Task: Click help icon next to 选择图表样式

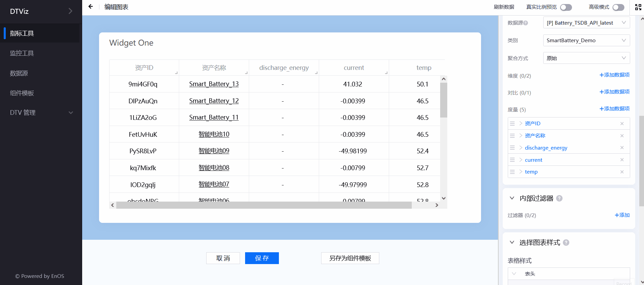Action: pyautogui.click(x=566, y=243)
